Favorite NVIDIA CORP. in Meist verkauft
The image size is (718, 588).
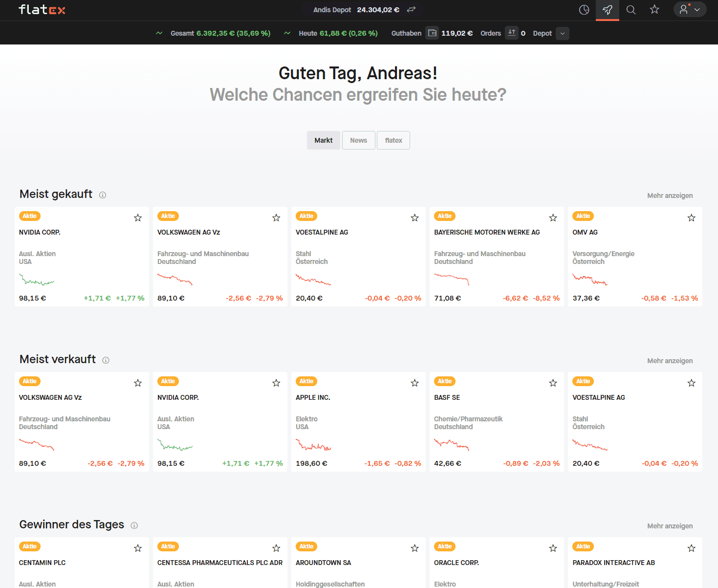click(276, 383)
